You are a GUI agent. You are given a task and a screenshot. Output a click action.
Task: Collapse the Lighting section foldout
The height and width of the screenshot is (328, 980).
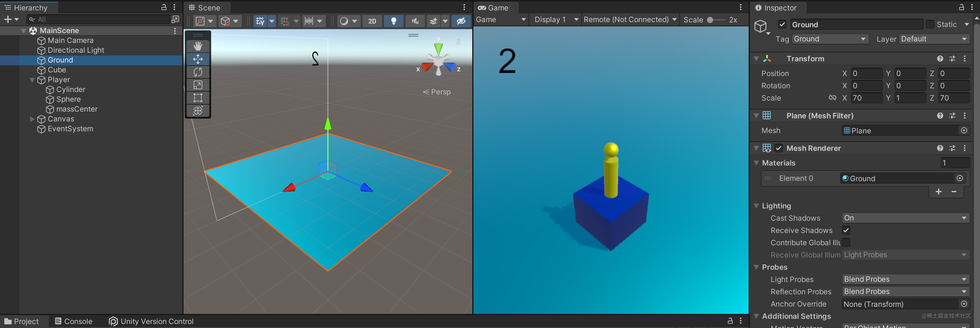point(756,206)
